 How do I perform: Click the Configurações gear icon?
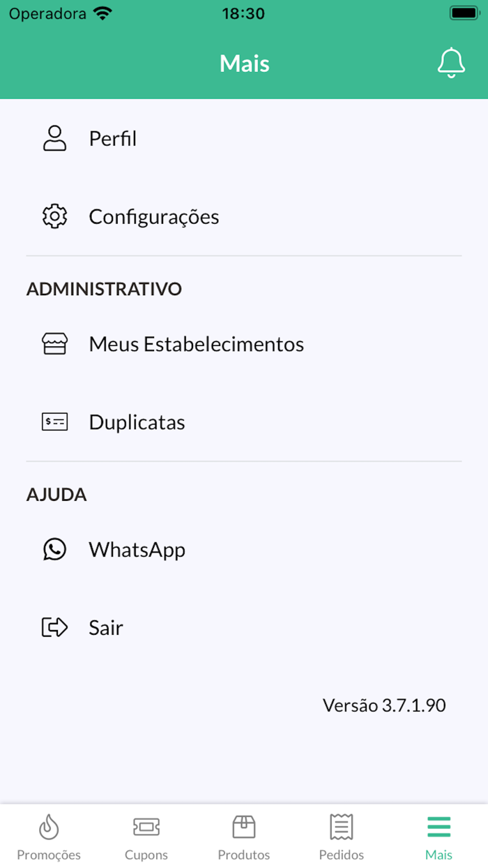coord(54,216)
